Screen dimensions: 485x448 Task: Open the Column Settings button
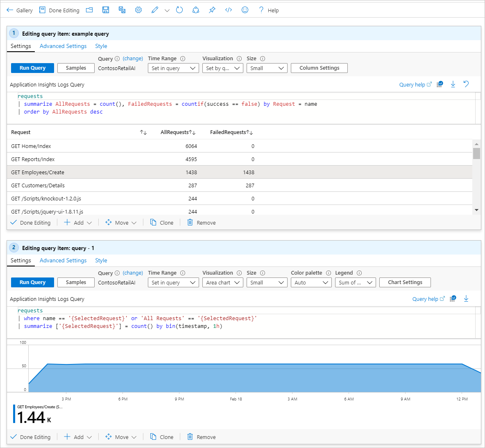point(319,68)
